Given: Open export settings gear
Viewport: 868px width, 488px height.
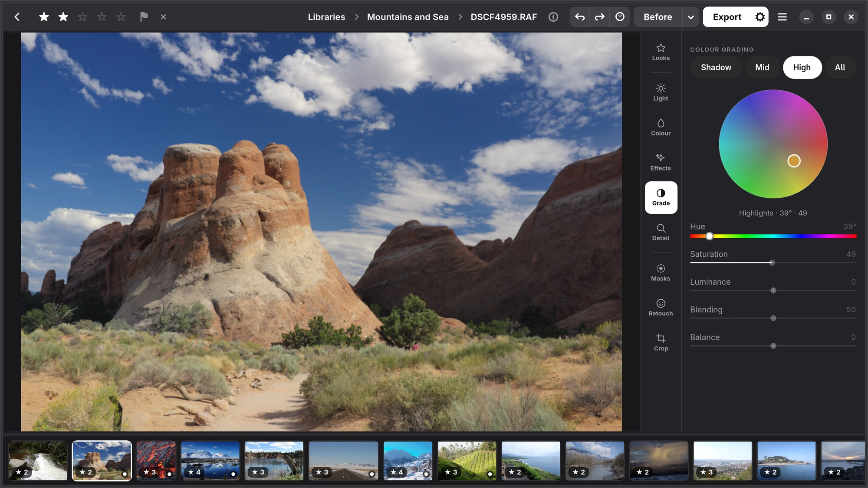Looking at the screenshot, I should tap(759, 17).
